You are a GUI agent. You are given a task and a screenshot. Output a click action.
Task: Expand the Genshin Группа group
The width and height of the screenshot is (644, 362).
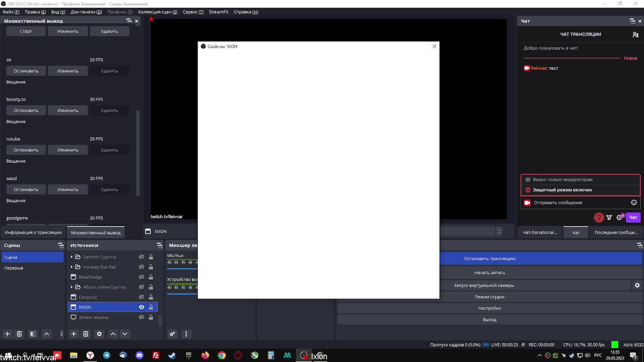72,257
